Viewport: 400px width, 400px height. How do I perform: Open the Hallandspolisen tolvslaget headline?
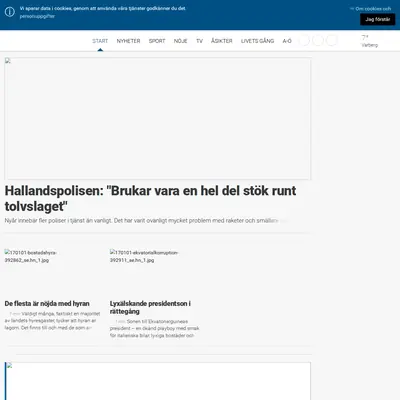(x=150, y=199)
